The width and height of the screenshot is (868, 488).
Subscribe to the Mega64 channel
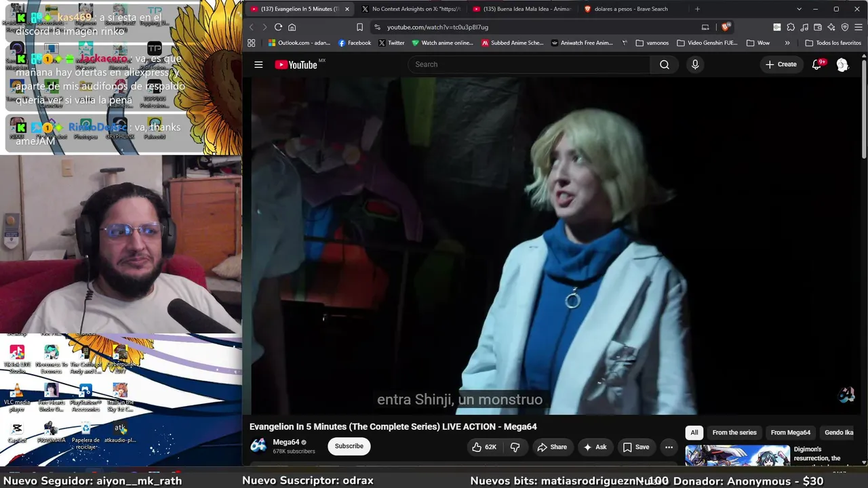[349, 446]
